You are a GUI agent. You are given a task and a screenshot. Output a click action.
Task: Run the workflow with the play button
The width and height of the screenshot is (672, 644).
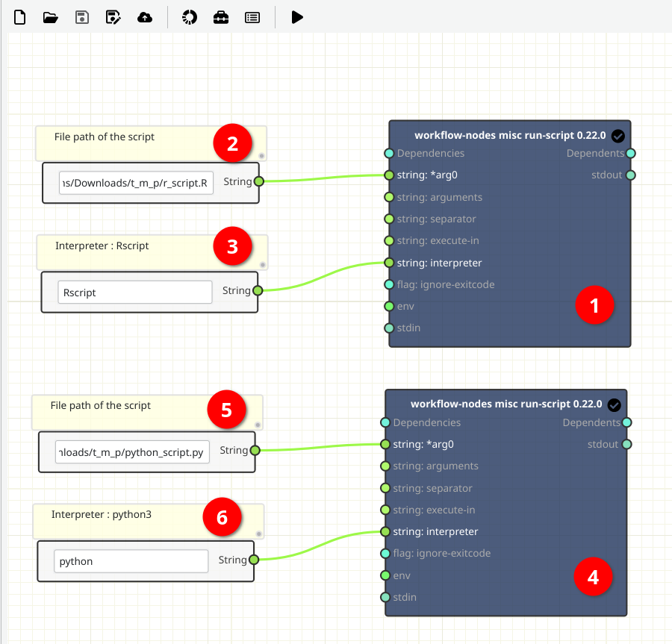[297, 18]
